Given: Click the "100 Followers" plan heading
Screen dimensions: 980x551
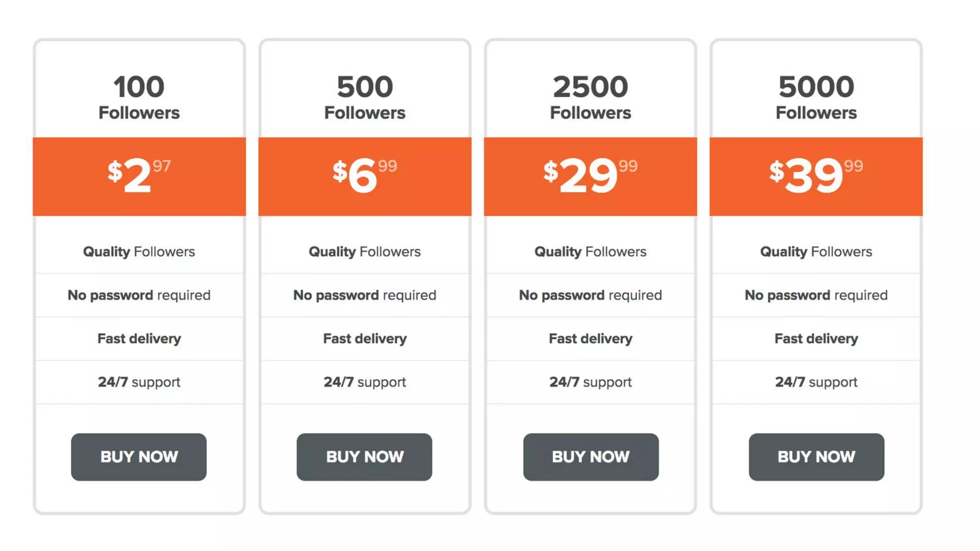Looking at the screenshot, I should [x=139, y=97].
